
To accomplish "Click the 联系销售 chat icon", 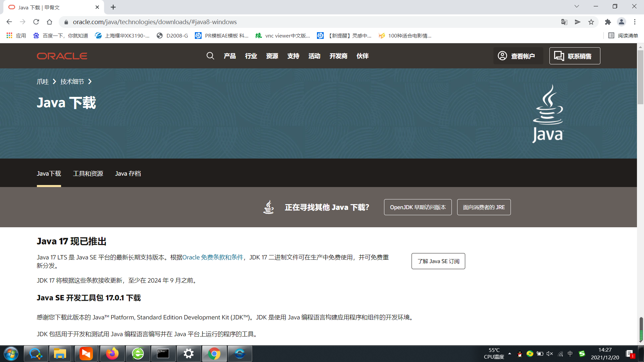I will coord(558,56).
